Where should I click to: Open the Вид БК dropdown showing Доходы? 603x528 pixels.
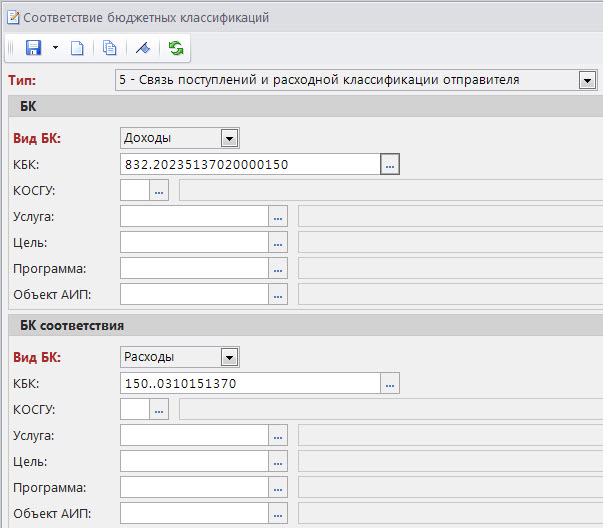(229, 138)
